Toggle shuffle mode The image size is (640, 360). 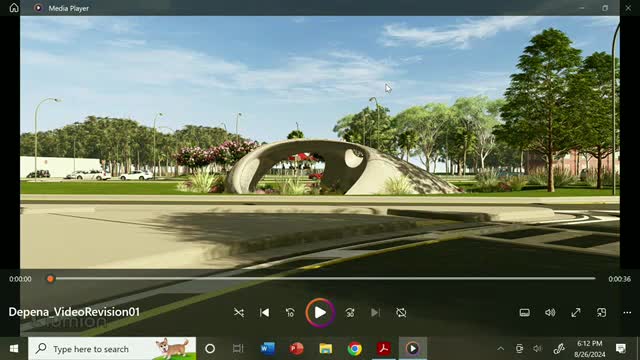239,313
